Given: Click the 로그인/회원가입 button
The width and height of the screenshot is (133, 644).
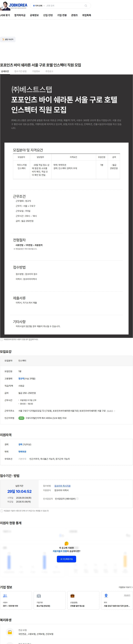Looking at the screenshot, I should click(66, 559).
